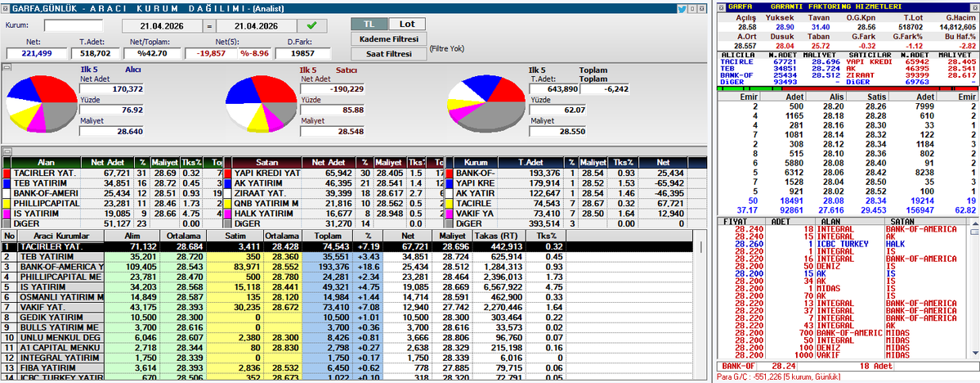Click yellow swatch beside PHILLIPCAPITAL
980x383 pixels.
pos(7,204)
